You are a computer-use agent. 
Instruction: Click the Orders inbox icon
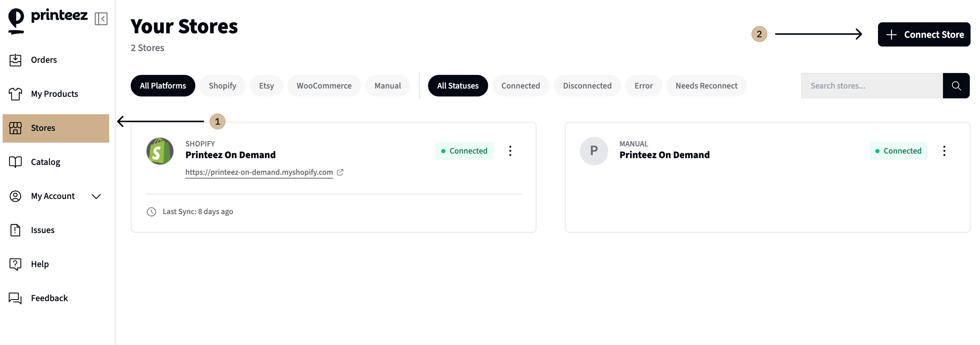(x=15, y=60)
